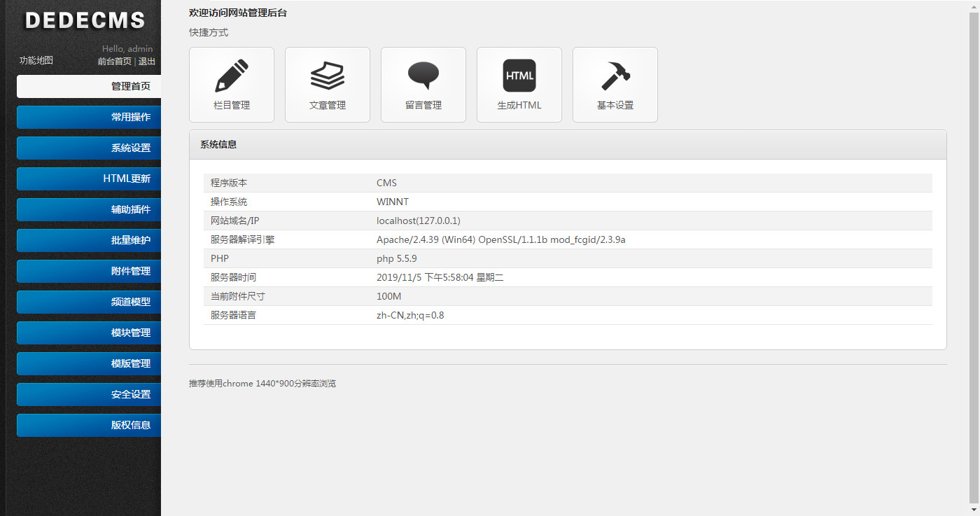The width and height of the screenshot is (980, 516).
Task: Expand 系统设置 sidebar menu
Action: pos(89,148)
